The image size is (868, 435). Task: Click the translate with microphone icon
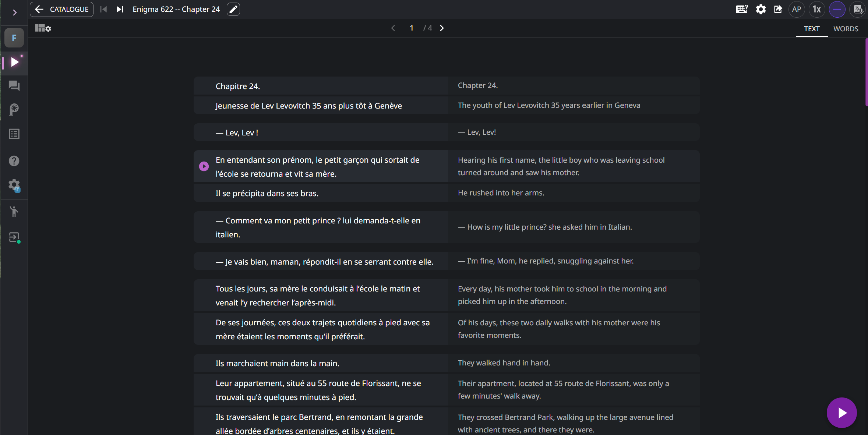pos(858,9)
